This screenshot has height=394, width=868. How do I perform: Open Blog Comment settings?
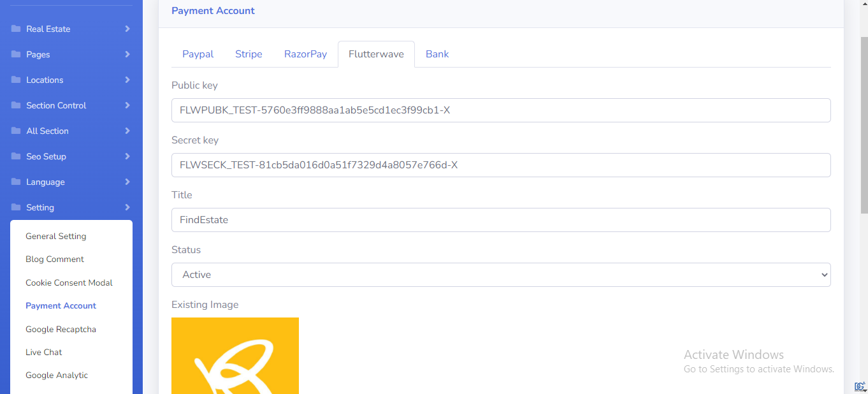coord(55,259)
